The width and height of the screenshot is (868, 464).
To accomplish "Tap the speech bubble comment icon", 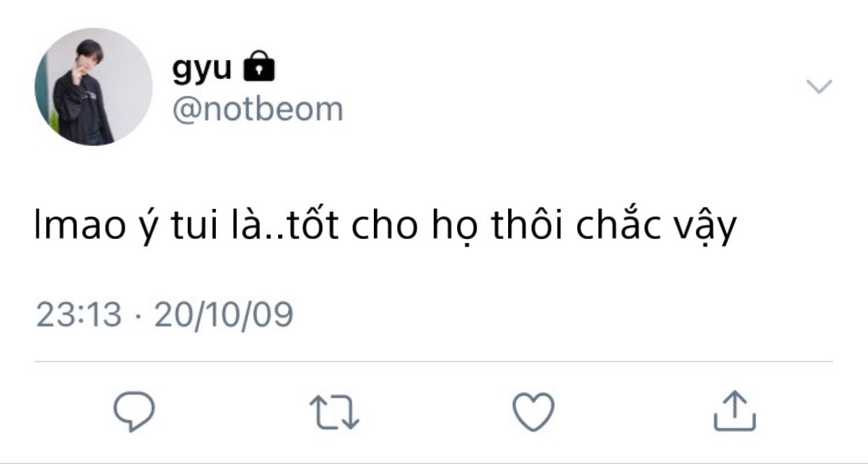I will click(133, 410).
